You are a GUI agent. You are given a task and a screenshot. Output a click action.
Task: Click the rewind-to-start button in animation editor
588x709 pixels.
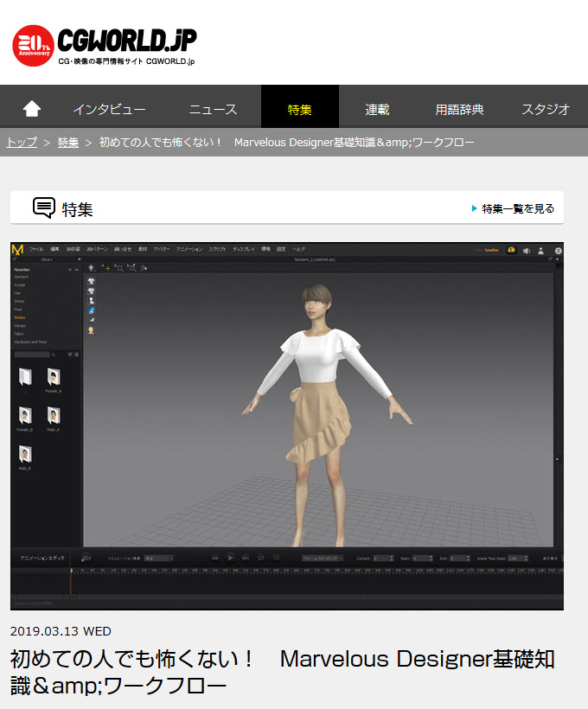point(214,558)
